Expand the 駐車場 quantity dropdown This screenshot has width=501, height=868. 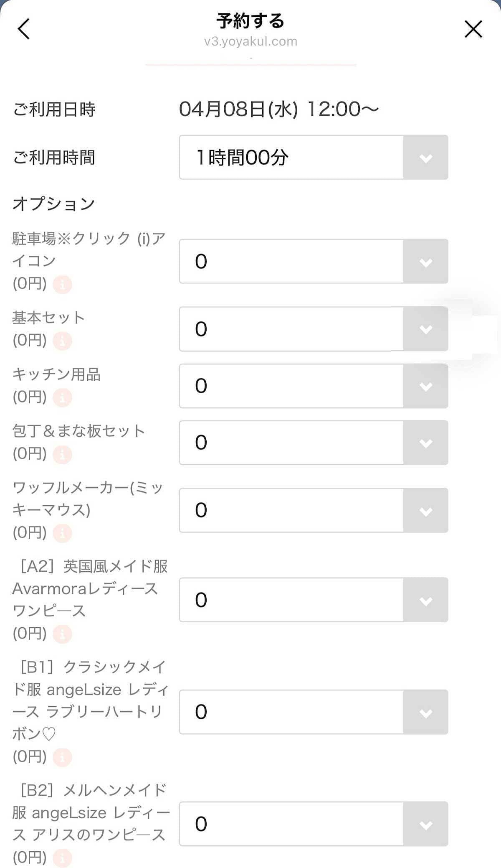point(313,261)
